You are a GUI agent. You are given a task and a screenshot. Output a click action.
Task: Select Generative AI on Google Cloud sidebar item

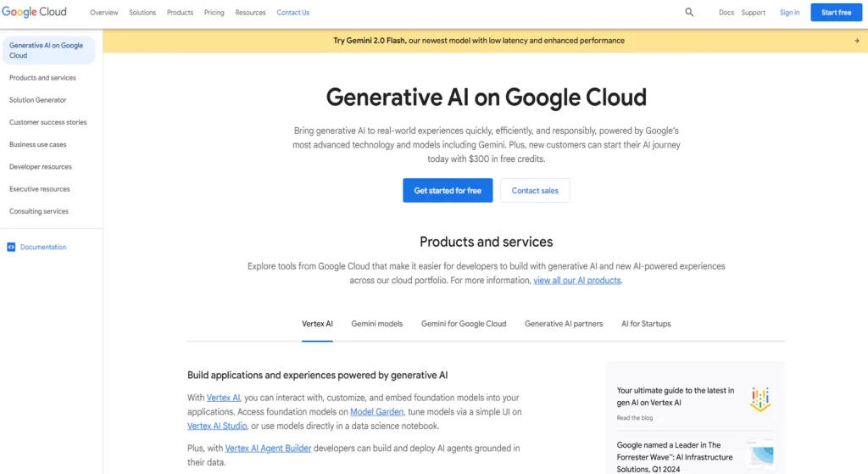pyautogui.click(x=48, y=50)
